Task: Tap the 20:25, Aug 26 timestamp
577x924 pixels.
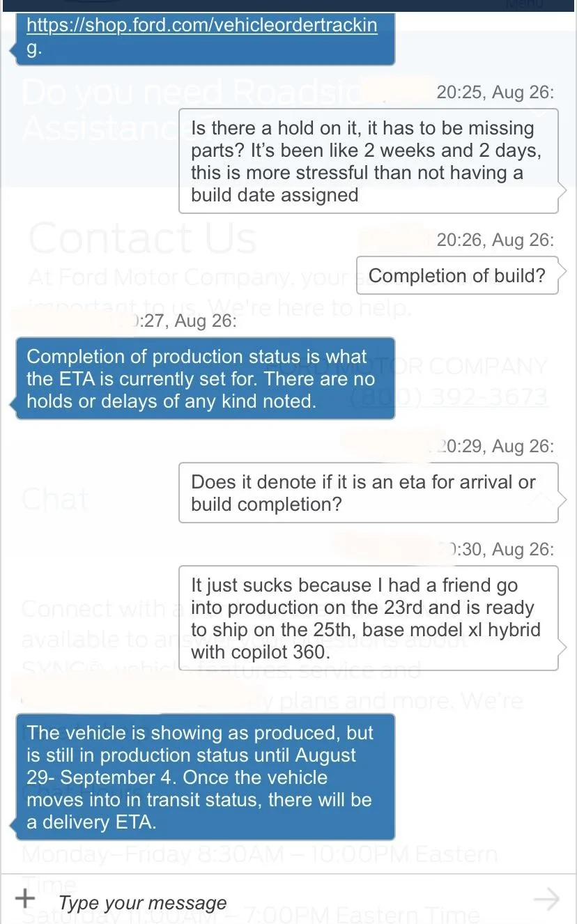Action: click(x=495, y=92)
